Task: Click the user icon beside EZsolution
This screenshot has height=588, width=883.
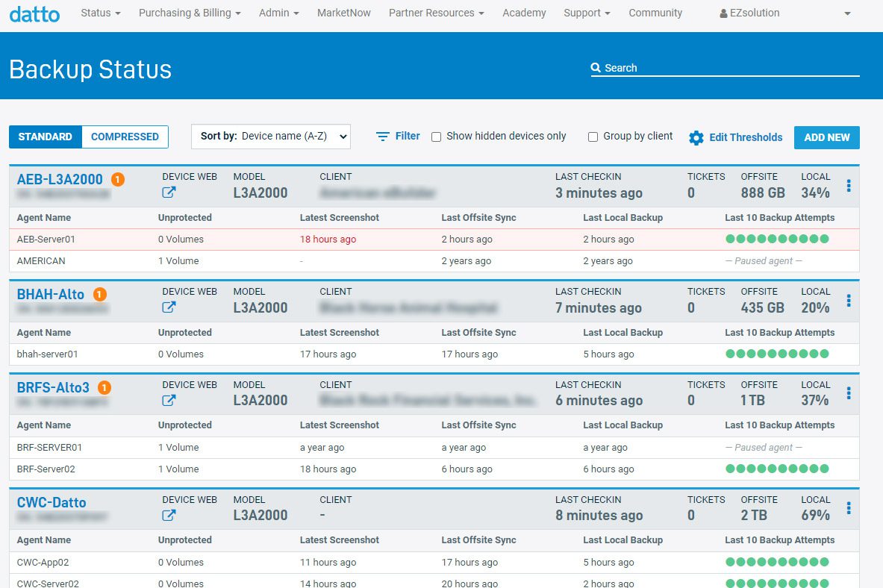Action: tap(723, 13)
